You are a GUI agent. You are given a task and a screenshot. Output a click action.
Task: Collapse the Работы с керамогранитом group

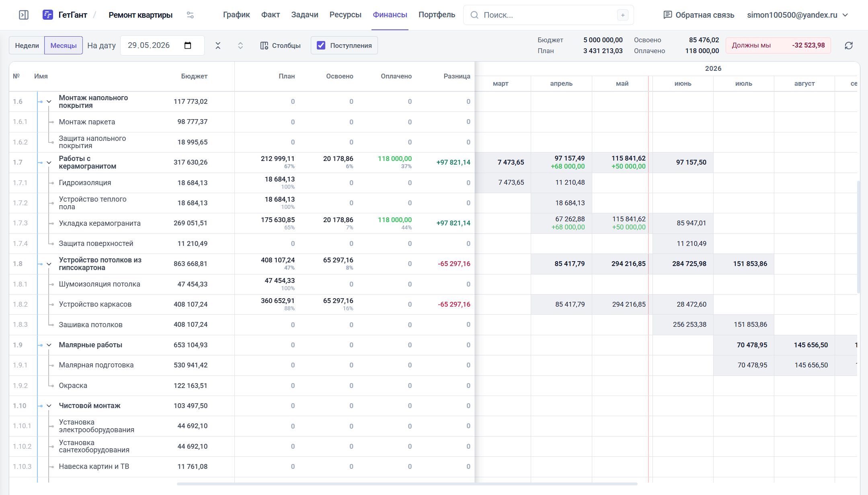(x=49, y=163)
